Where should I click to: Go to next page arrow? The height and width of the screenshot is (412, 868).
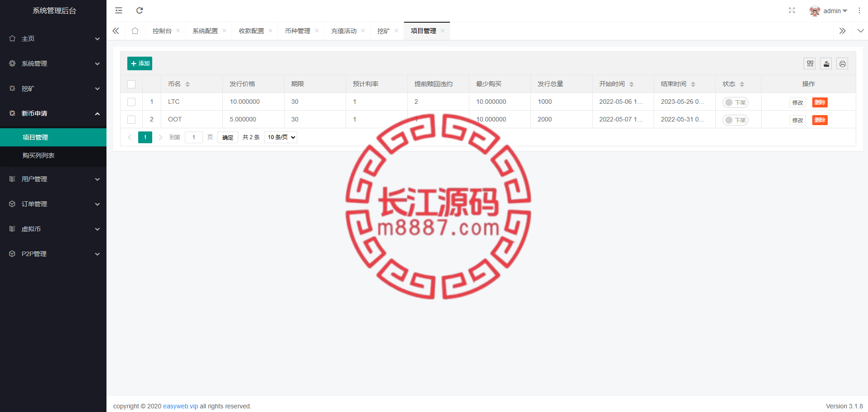tap(160, 137)
